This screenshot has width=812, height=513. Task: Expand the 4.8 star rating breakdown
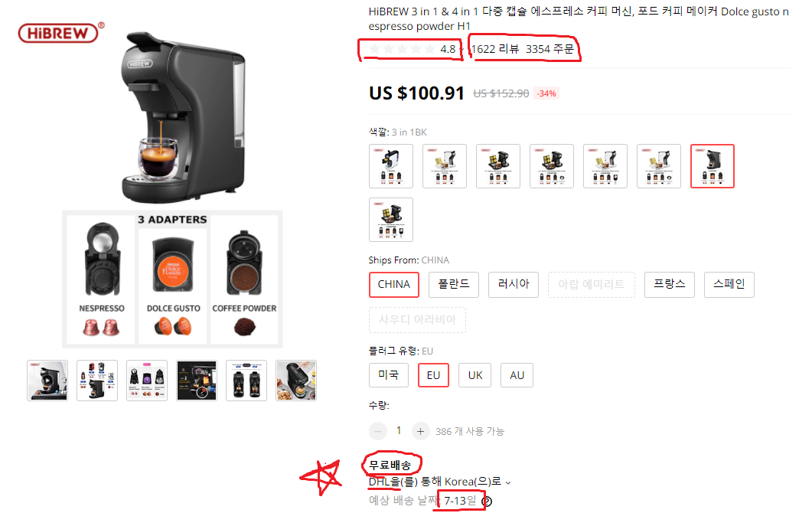(461, 50)
